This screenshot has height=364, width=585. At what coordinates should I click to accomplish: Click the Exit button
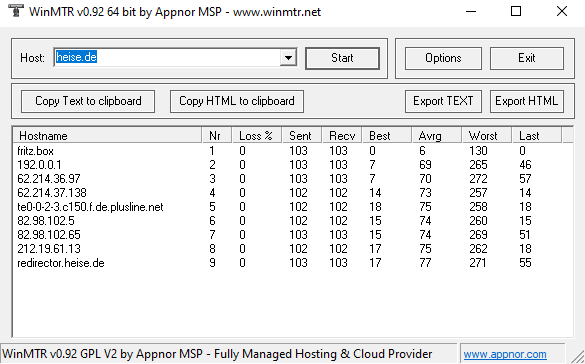(x=526, y=58)
